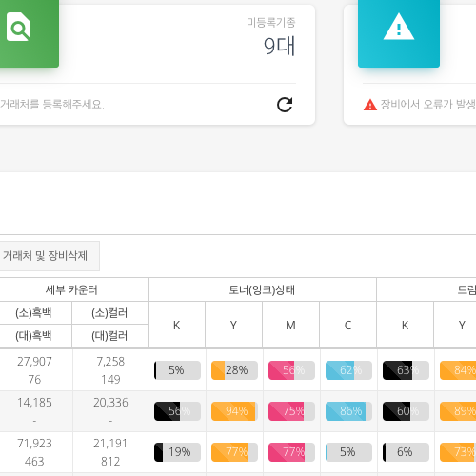Open the 장비에서 오류가 발생 message link
476x476 pixels.
point(427,104)
